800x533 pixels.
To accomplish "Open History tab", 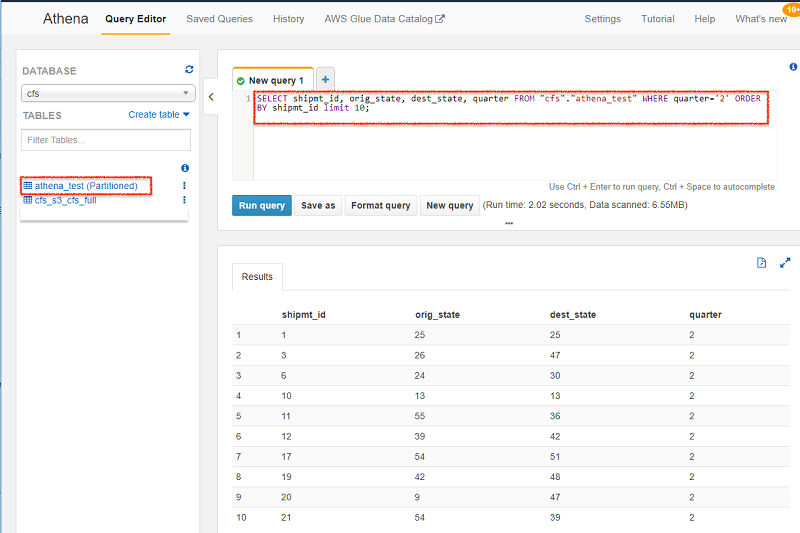I will point(288,19).
